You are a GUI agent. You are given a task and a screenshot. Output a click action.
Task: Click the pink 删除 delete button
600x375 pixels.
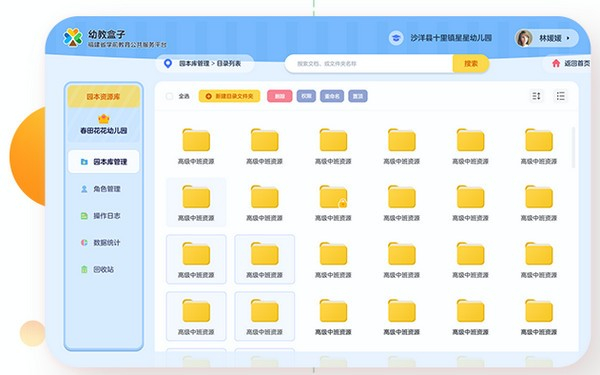click(x=280, y=96)
